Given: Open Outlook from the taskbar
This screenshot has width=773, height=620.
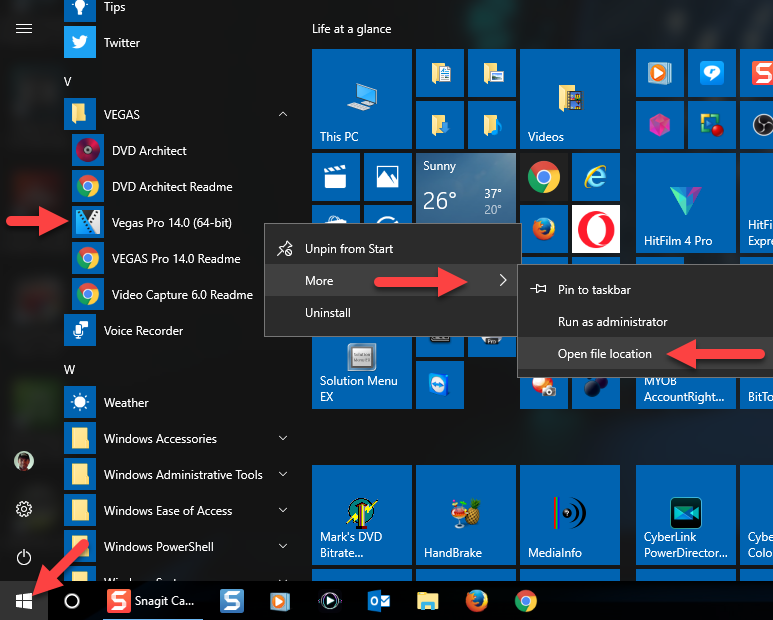Looking at the screenshot, I should coord(379,601).
